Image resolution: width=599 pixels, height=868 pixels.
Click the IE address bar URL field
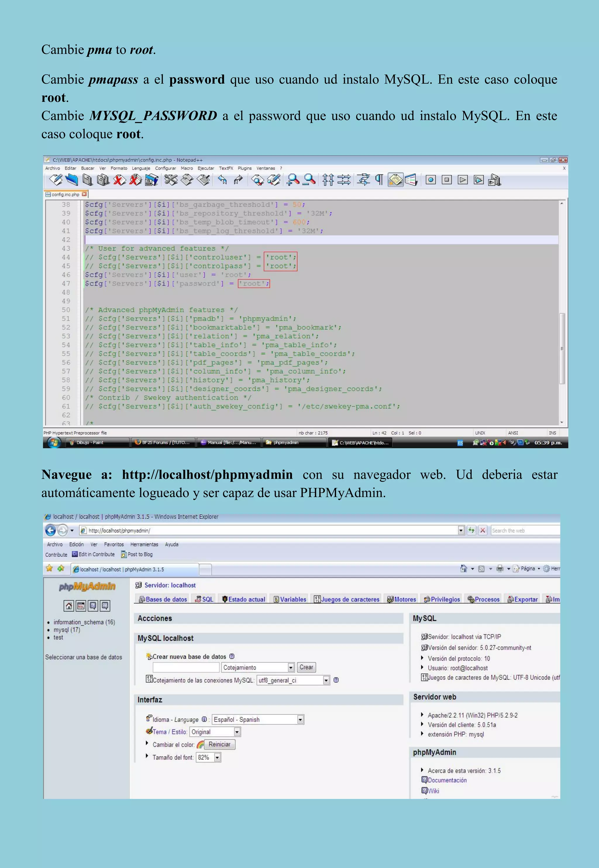coord(269,530)
